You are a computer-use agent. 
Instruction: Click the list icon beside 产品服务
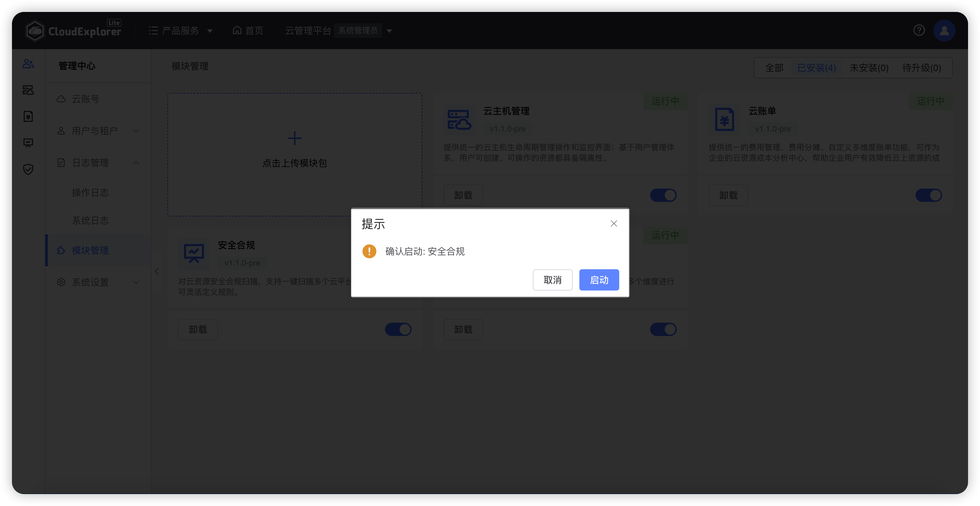[x=153, y=31]
